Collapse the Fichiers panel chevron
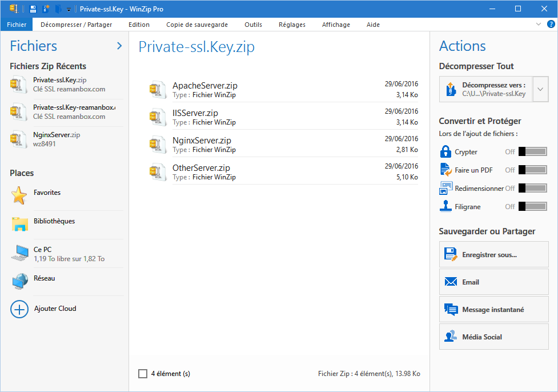 tap(119, 46)
